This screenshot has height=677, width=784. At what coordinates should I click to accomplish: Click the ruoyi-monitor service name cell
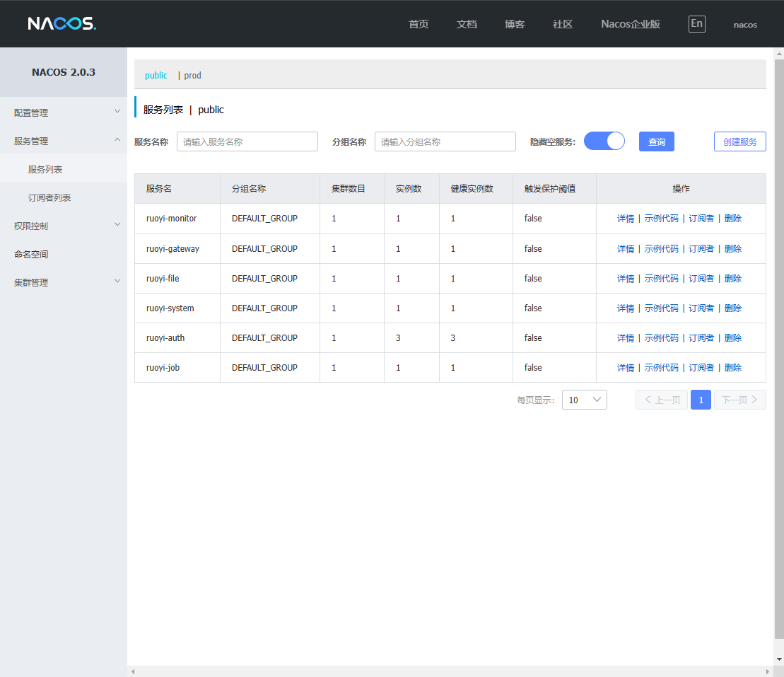pyautogui.click(x=177, y=218)
